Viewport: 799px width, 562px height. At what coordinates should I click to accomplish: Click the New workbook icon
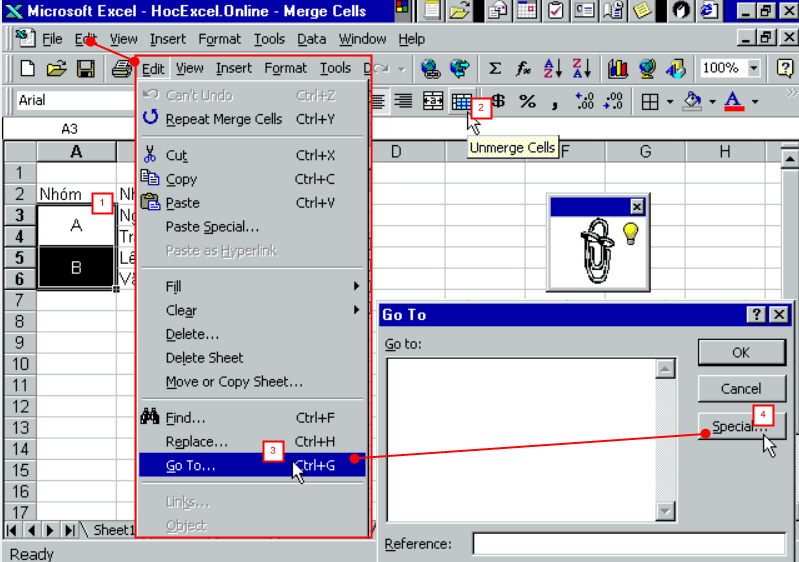pyautogui.click(x=28, y=68)
